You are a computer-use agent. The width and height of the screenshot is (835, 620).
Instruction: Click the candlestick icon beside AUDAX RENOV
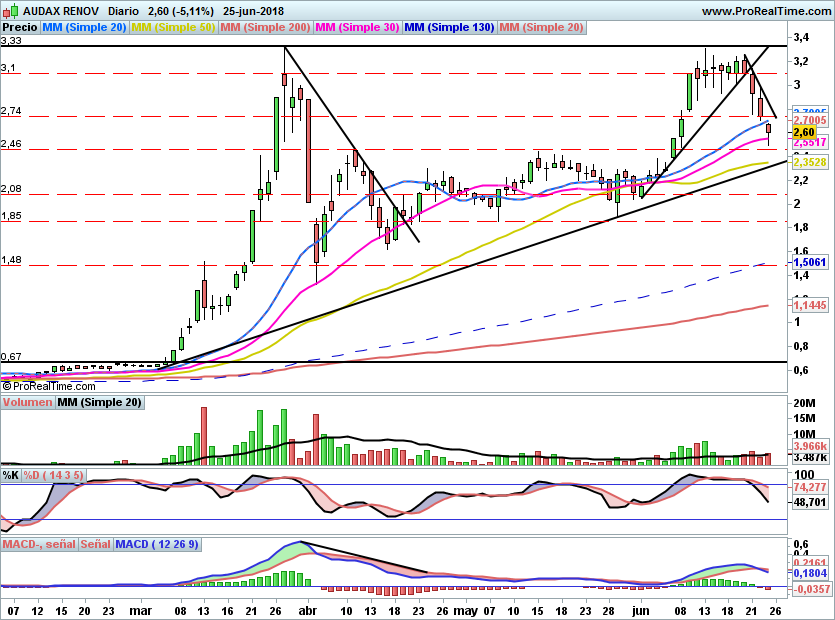pos(10,10)
